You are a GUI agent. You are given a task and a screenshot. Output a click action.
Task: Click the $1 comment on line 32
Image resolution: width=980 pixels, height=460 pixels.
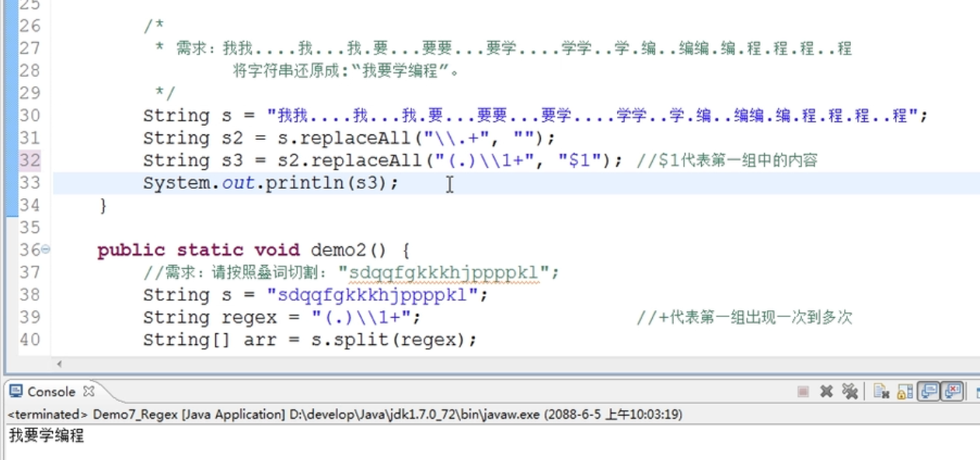727,161
